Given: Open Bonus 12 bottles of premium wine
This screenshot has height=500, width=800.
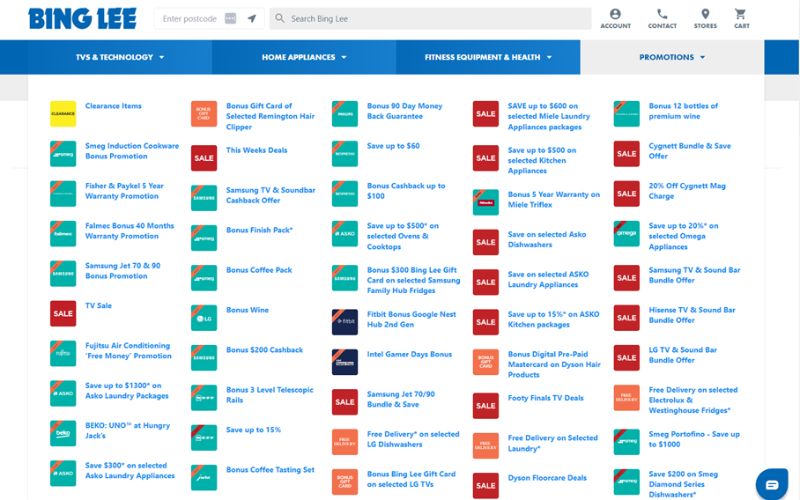Looking at the screenshot, I should coord(683,111).
